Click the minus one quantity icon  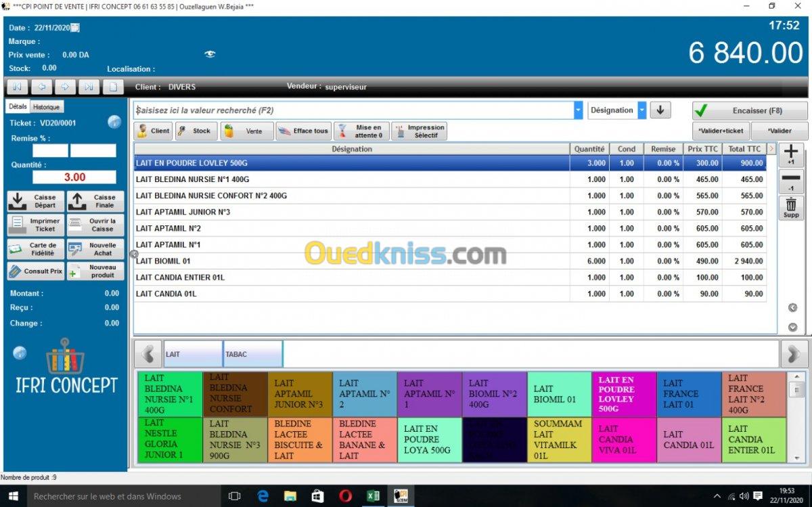(790, 181)
